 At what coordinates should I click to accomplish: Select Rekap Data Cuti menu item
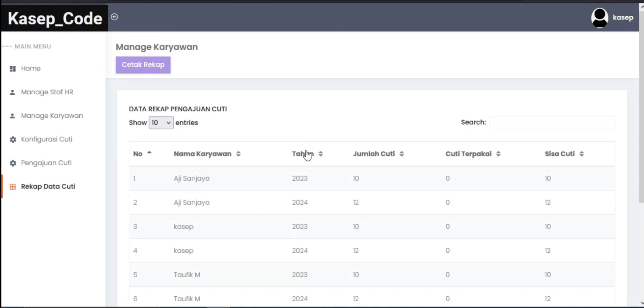click(x=48, y=186)
